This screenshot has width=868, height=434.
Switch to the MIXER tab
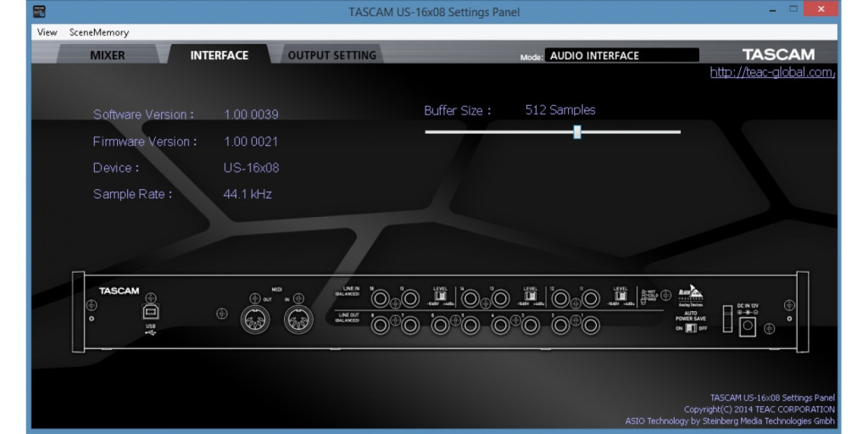pyautogui.click(x=108, y=55)
